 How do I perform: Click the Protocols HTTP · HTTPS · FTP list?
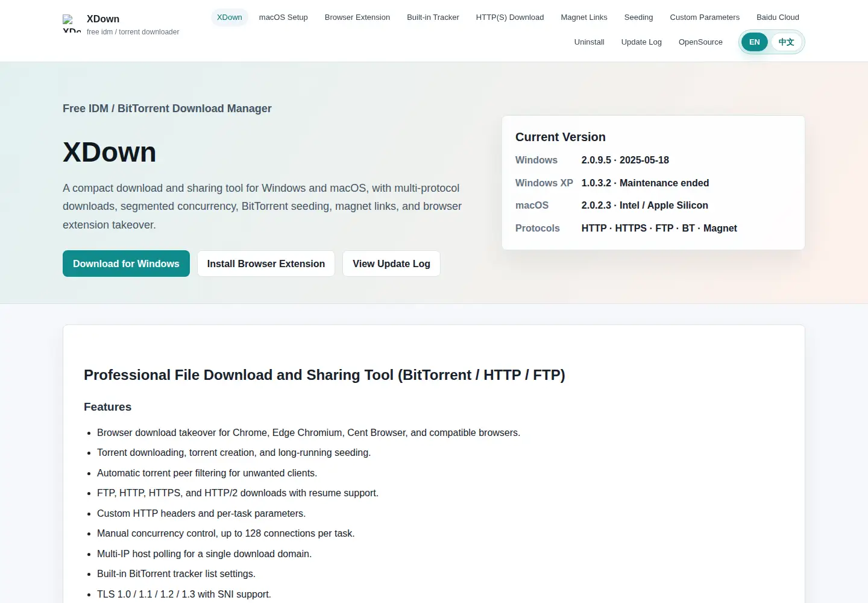(659, 229)
